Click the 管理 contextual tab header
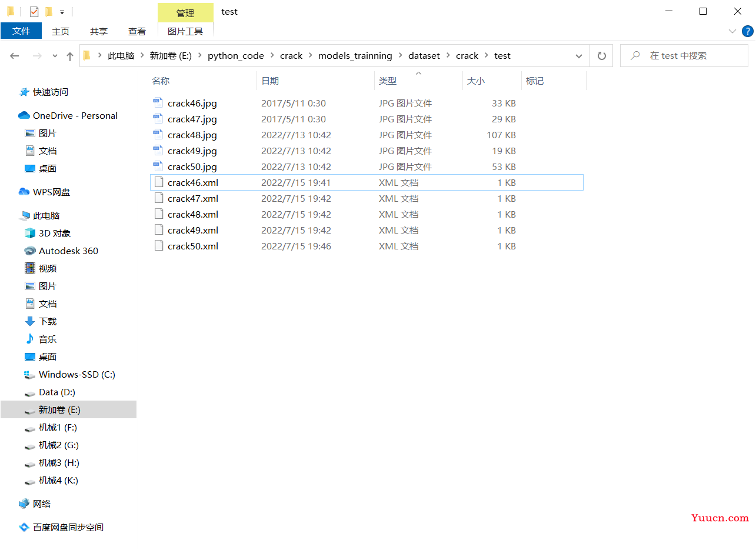The height and width of the screenshot is (550, 756). coord(185,13)
